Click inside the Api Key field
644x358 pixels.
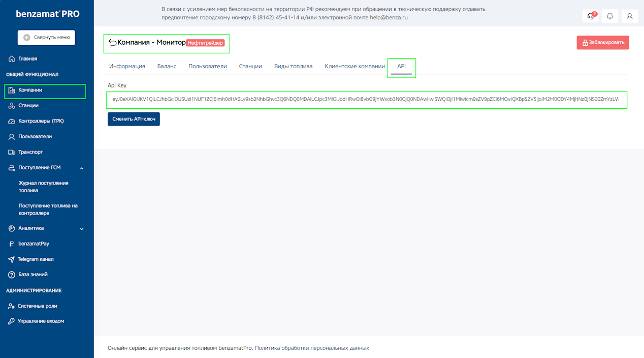(365, 100)
